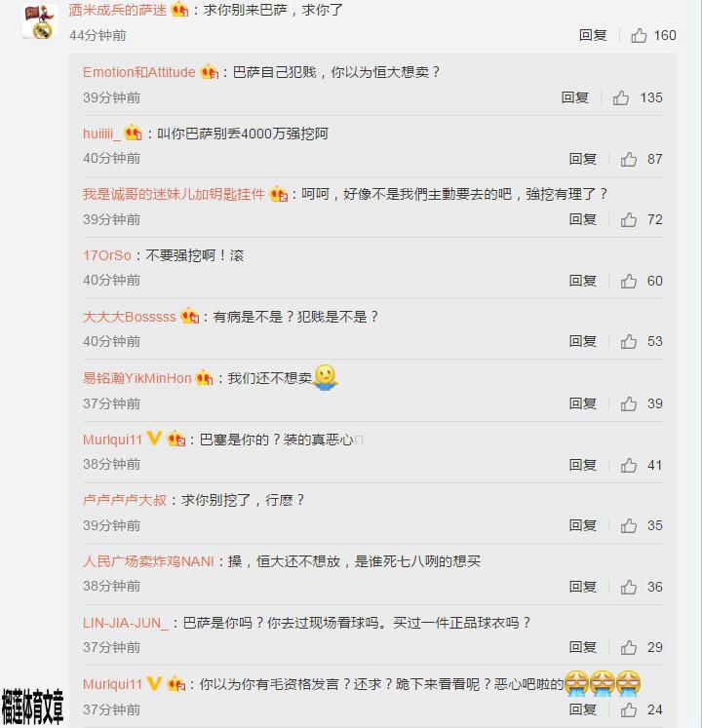Reply to the last Murlqui11 comment

(x=583, y=709)
